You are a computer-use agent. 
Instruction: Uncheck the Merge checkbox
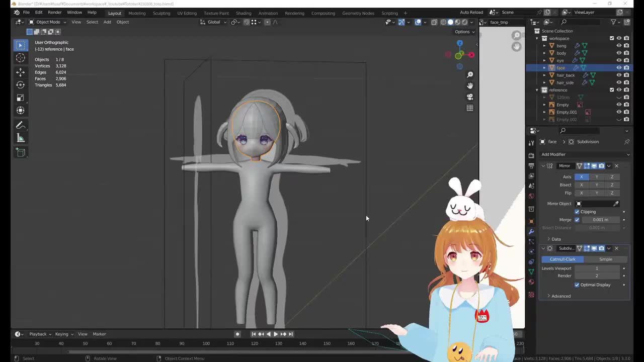[577, 220]
